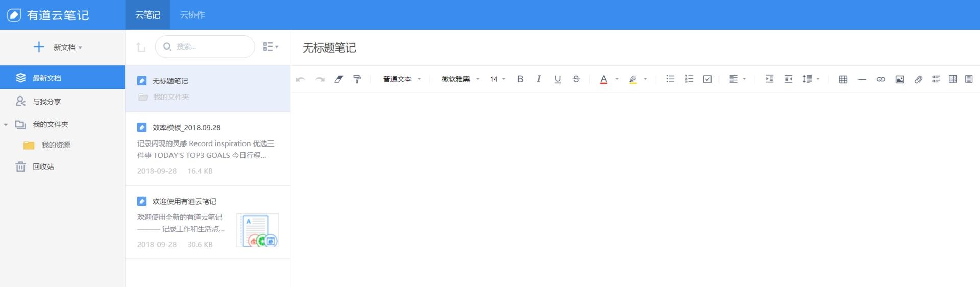Open the highlight color dropdown arrow
The image size is (980, 287).
click(646, 79)
